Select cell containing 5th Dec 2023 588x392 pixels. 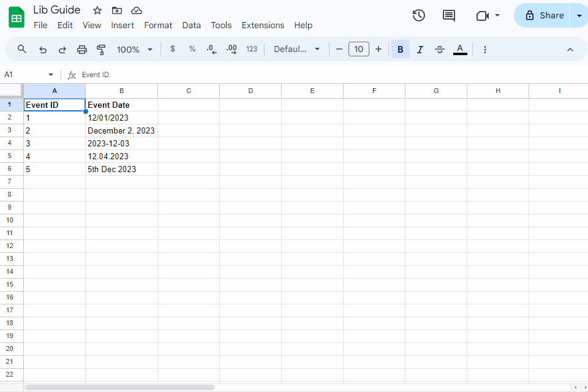121,169
